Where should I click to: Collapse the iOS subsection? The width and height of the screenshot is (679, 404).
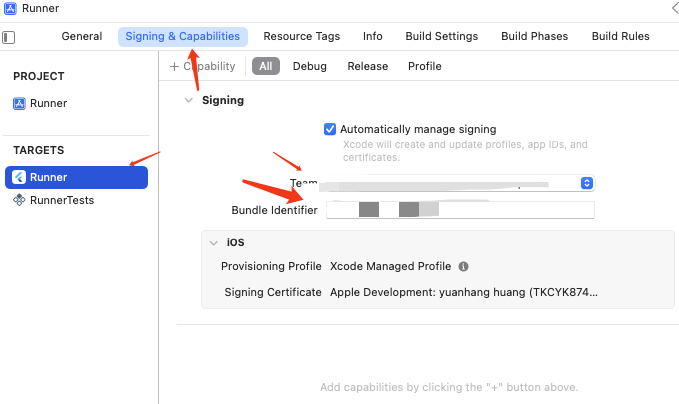(213, 242)
